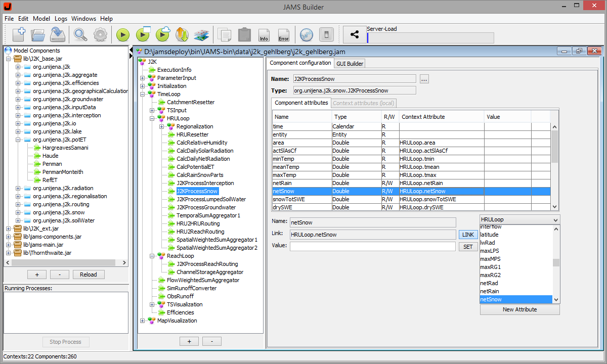
Task: Click the context attribute list scrollbar
Action: [556, 264]
